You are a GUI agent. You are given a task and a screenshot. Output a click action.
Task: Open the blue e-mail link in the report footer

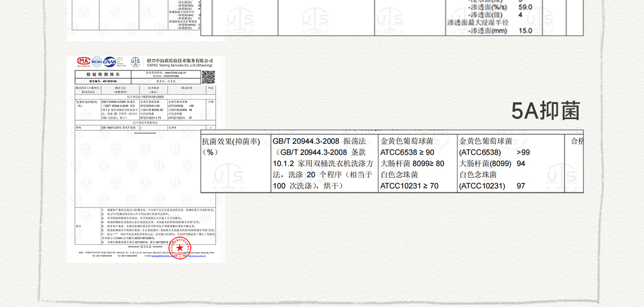(164, 256)
